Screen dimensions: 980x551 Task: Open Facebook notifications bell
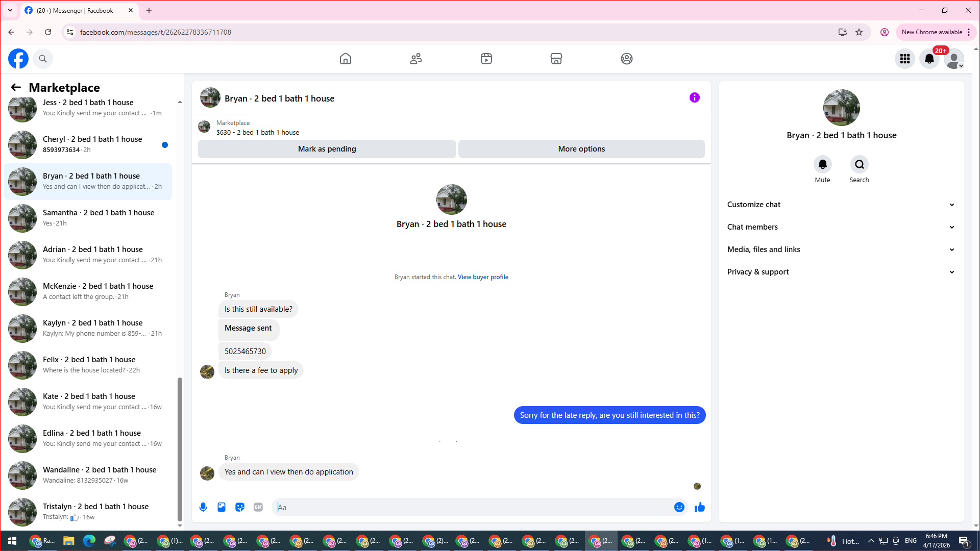click(929, 59)
